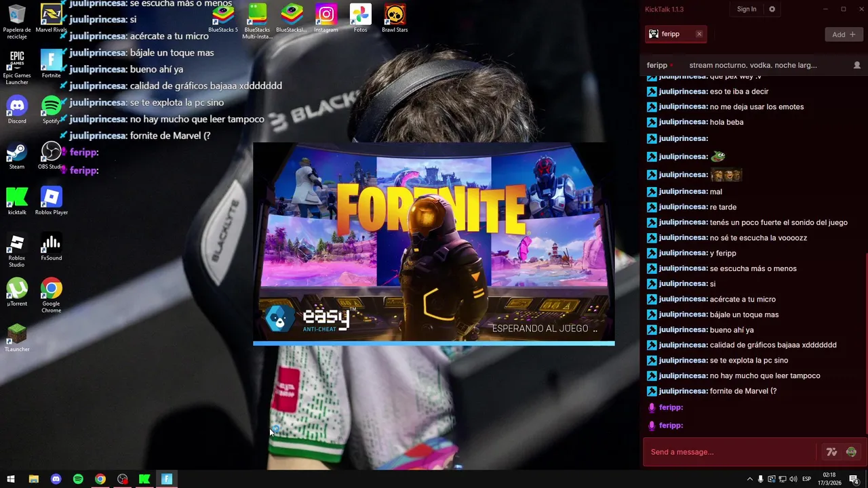
Task: Select the Spotify desktop icon
Action: click(x=52, y=110)
